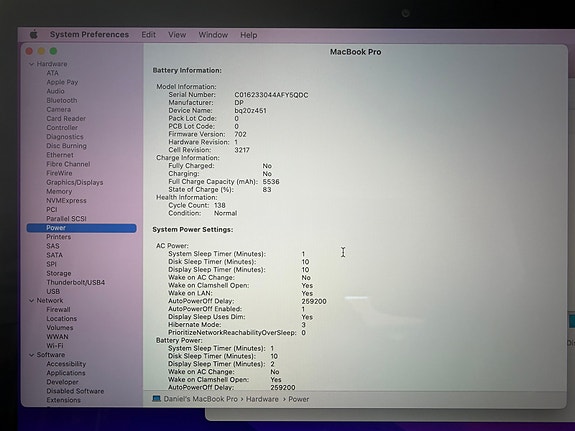575x431 pixels.
Task: Collapse the Network section chevron
Action: coord(31,300)
